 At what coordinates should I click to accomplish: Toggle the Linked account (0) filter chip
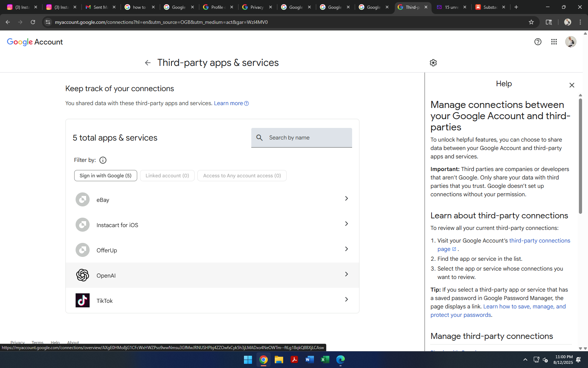[x=167, y=176]
